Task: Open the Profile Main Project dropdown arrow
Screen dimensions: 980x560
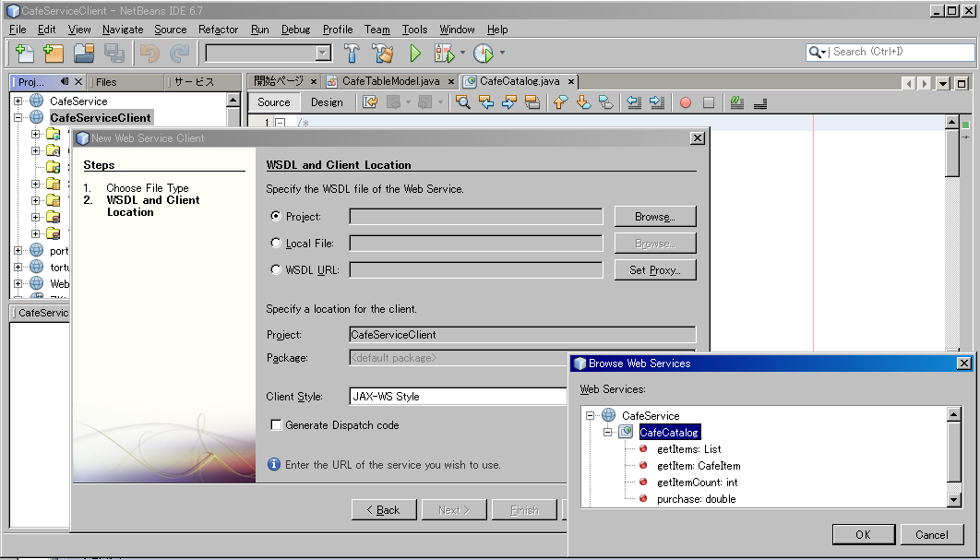Action: [502, 54]
